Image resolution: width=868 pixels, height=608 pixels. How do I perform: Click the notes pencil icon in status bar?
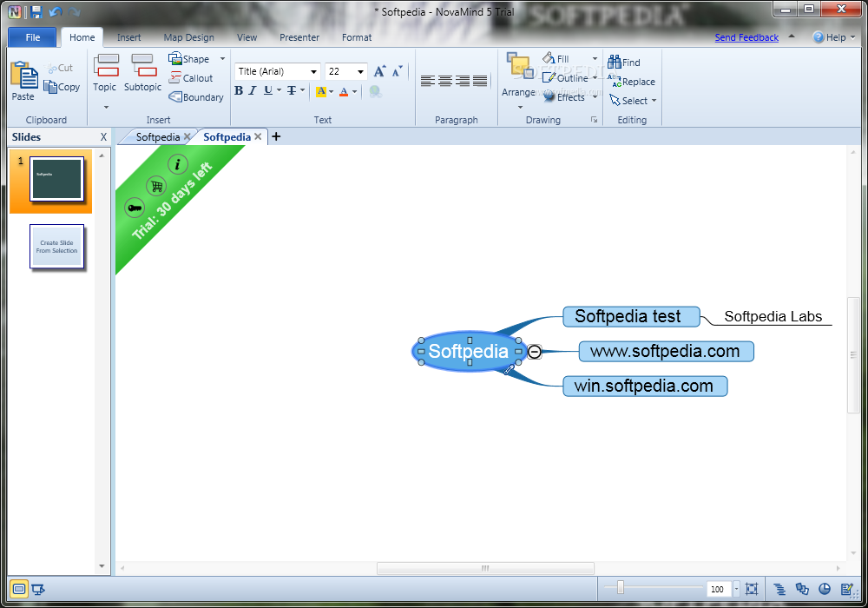(846, 589)
